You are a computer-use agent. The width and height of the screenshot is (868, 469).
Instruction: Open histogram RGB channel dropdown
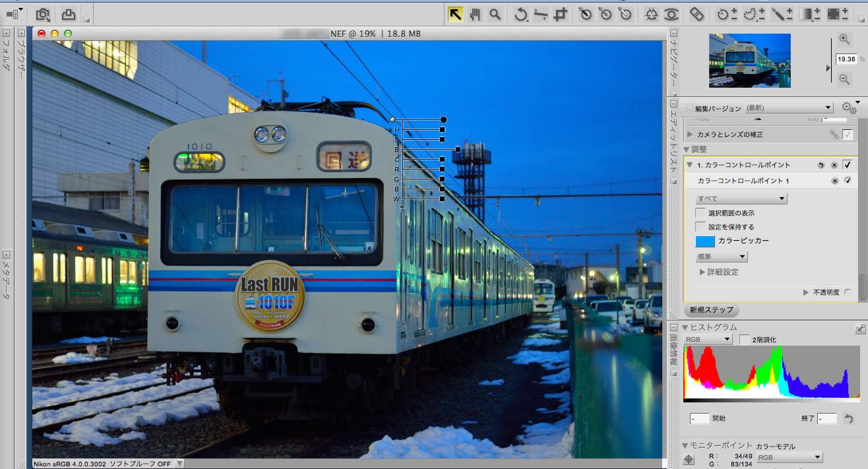click(x=708, y=340)
